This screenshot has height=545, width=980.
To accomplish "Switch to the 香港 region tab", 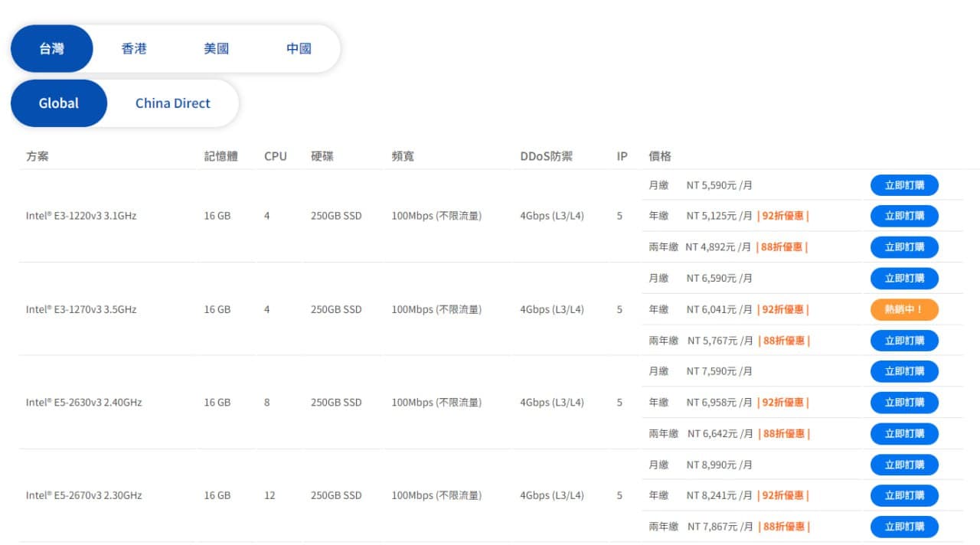I will (134, 48).
